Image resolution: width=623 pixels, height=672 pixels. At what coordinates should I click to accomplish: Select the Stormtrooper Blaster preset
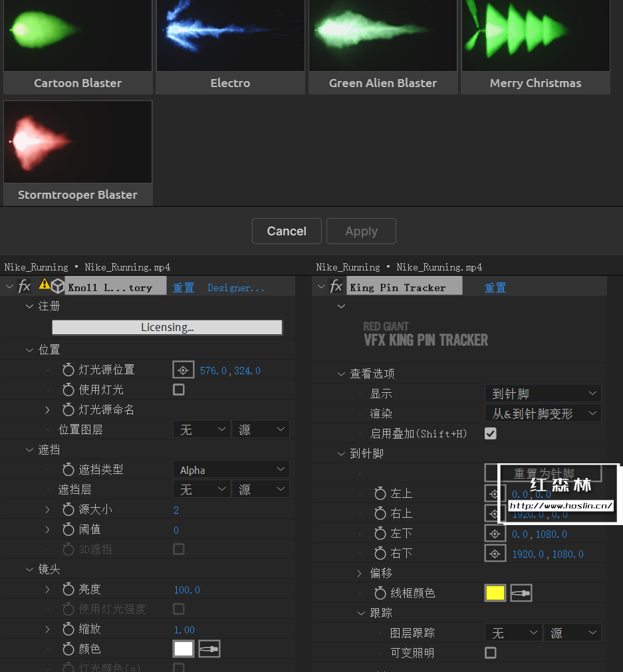(x=78, y=153)
